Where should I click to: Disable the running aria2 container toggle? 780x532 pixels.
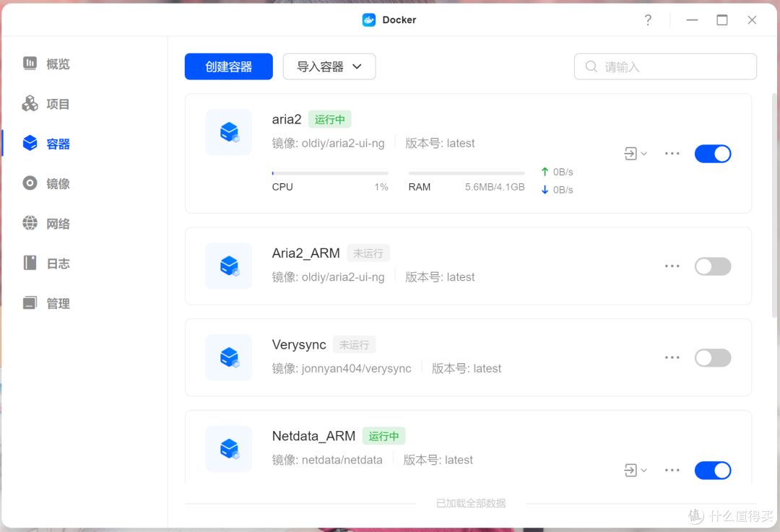(x=713, y=153)
